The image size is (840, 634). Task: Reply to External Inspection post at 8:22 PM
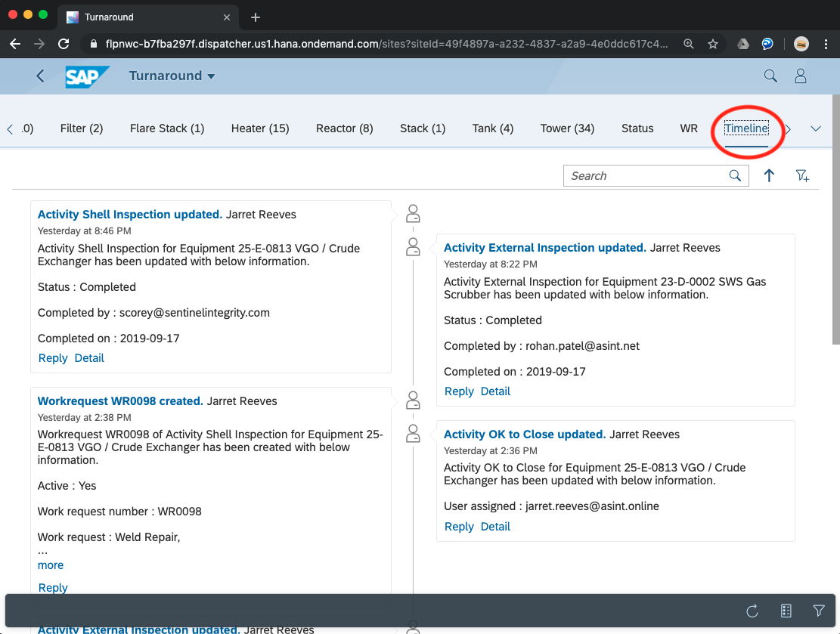(x=459, y=391)
